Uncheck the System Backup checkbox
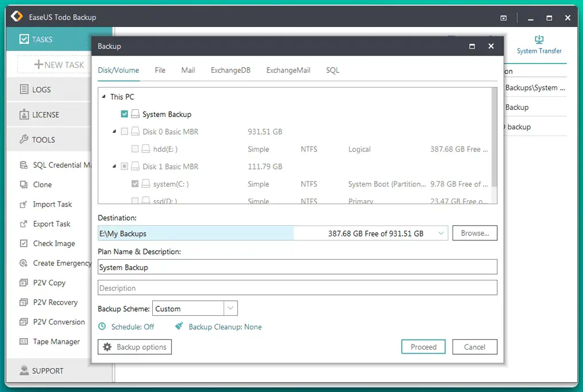 125,114
